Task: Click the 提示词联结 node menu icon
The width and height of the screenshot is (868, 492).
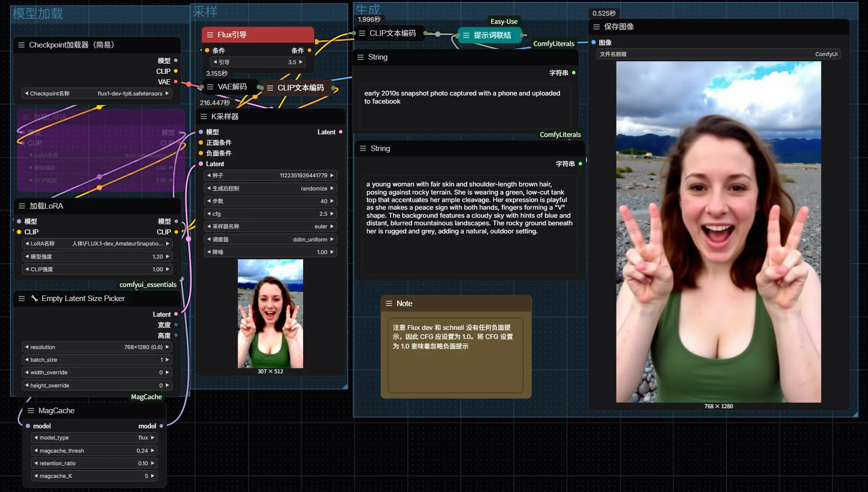Action: coord(466,35)
